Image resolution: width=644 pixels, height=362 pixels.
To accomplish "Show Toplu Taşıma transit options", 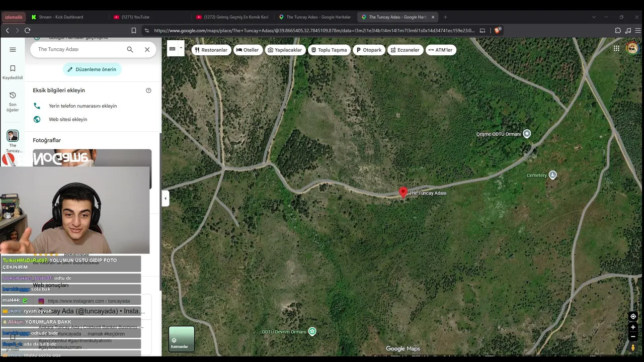I will coord(329,50).
